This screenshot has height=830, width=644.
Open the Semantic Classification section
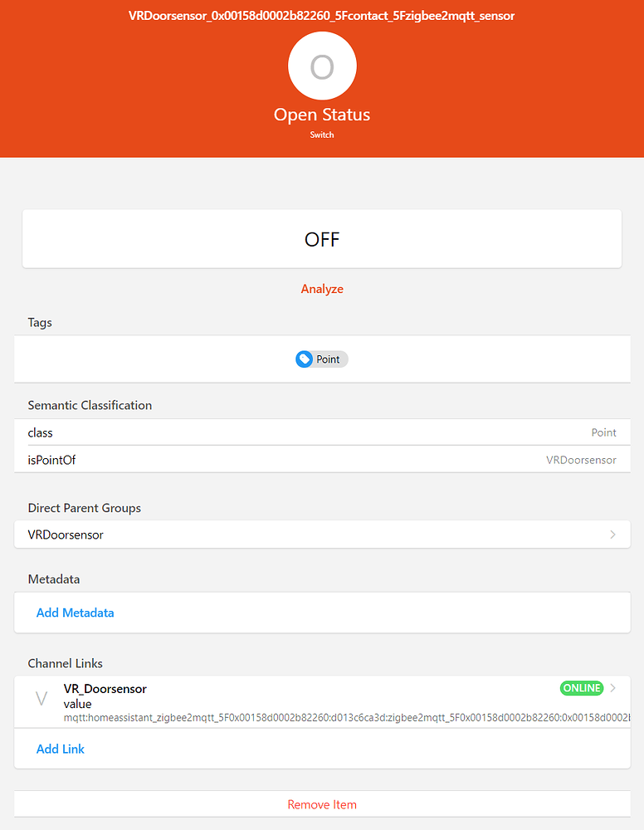click(x=90, y=405)
